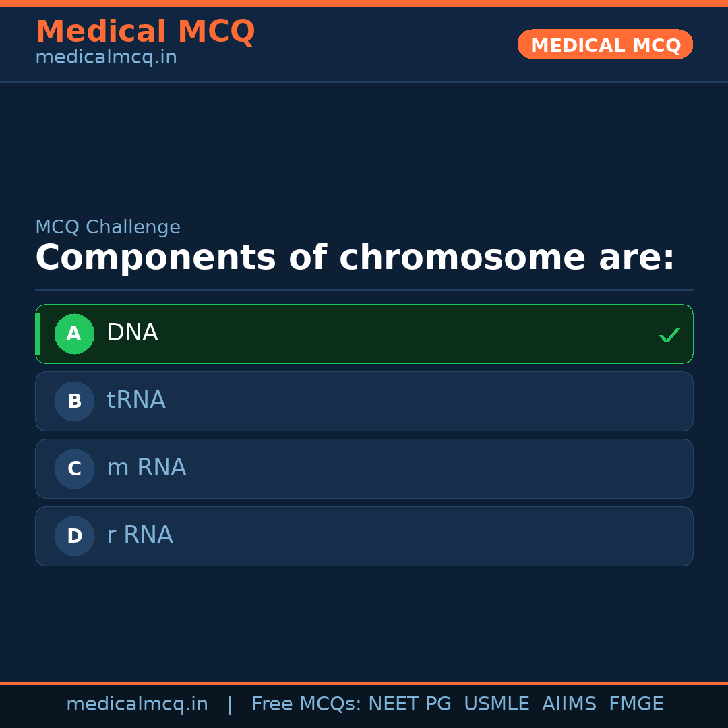Open the medicalmcq.in link under the header title
Viewport: 728px width, 728px height.
point(106,57)
